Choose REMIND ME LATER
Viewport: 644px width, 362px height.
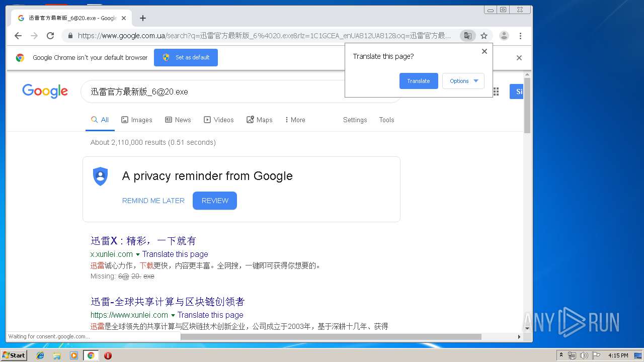(x=153, y=201)
